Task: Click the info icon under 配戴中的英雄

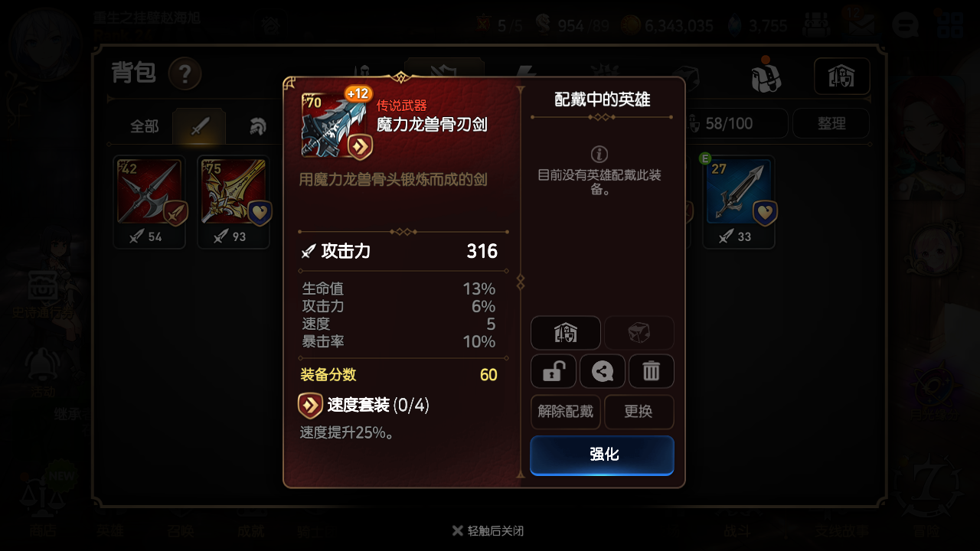Action: [600, 152]
